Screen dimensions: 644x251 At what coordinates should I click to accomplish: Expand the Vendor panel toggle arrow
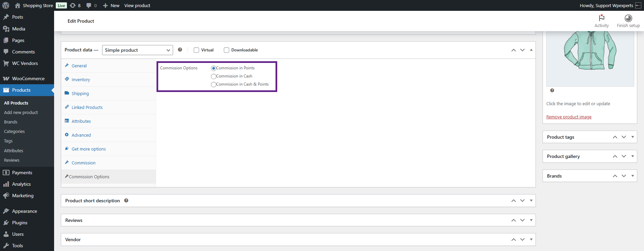(531, 239)
